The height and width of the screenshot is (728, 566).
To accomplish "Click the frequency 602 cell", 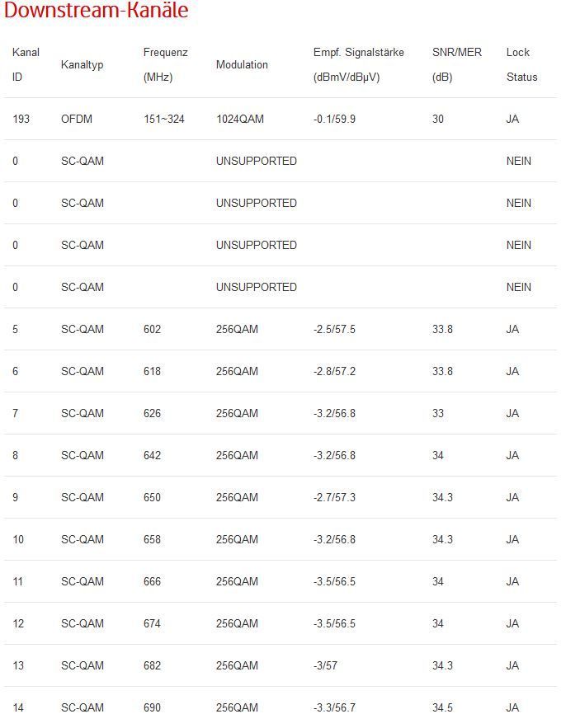I will 153,329.
